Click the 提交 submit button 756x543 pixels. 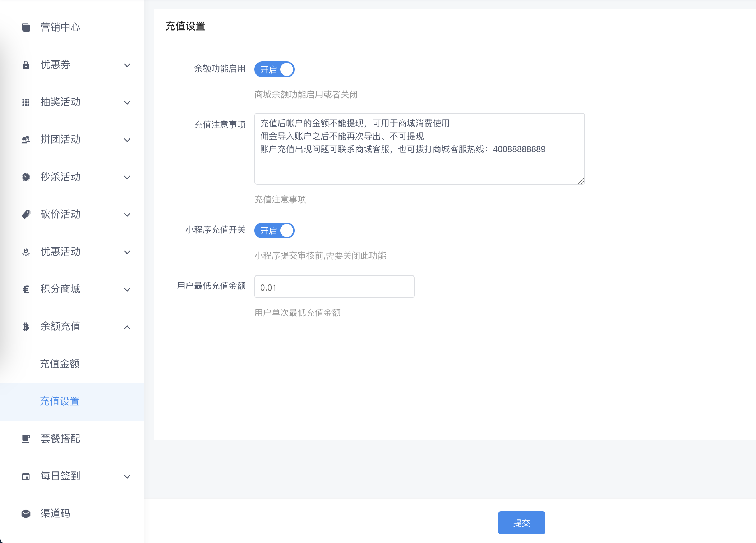point(521,523)
